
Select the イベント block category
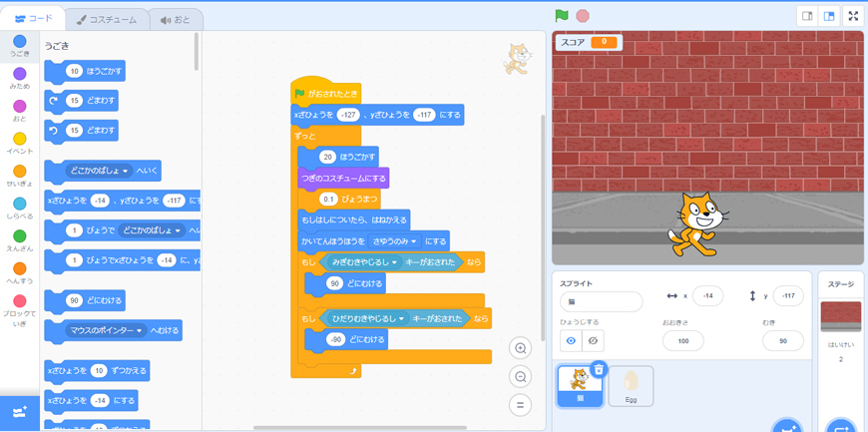pos(20,143)
